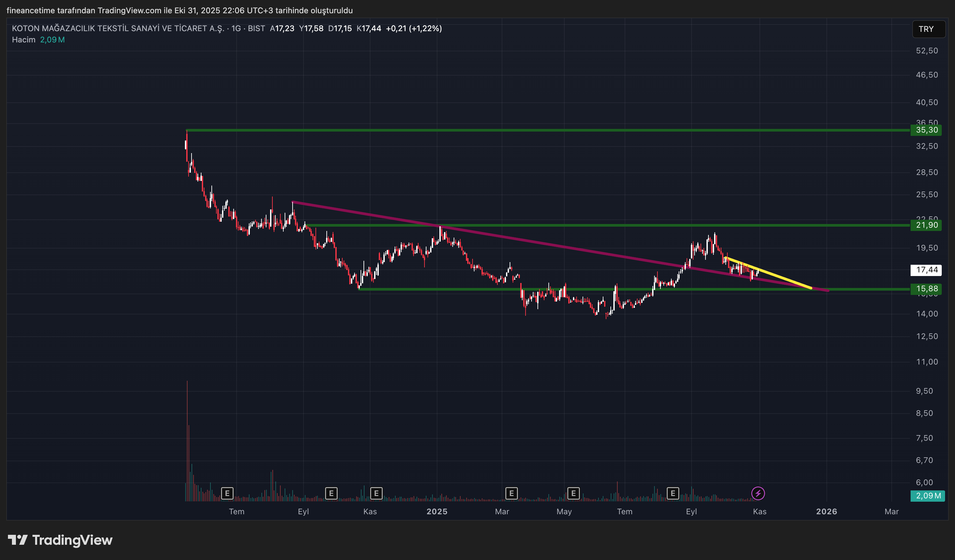955x560 pixels.
Task: Click the E earnings marker nearest May label
Action: tap(573, 493)
